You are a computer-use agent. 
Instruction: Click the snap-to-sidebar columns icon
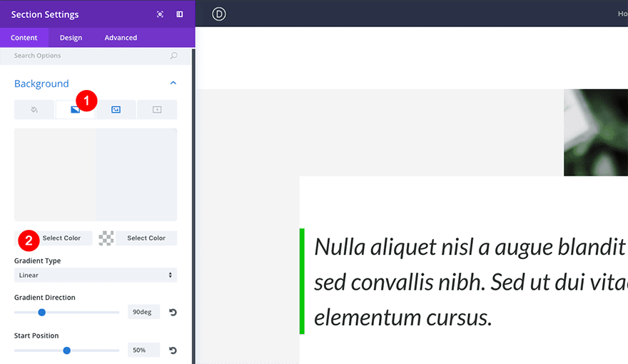click(180, 14)
